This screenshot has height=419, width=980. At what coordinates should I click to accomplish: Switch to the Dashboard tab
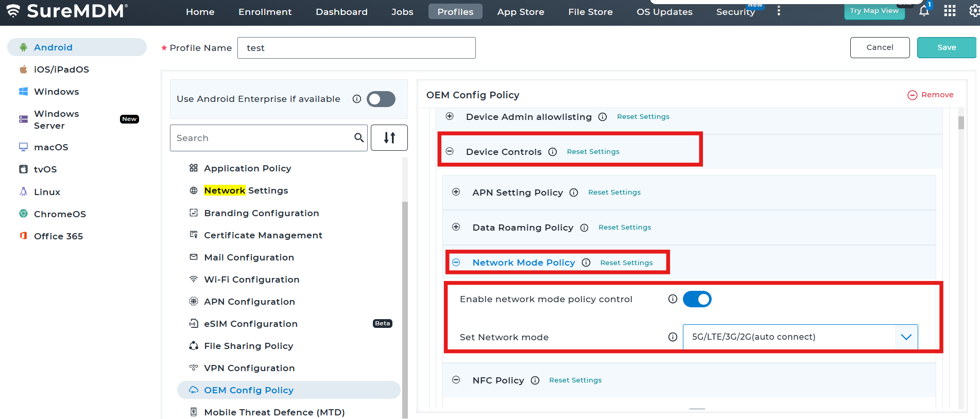pos(342,12)
